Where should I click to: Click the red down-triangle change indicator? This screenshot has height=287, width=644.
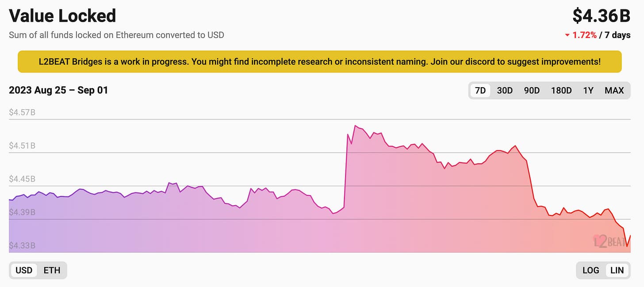(567, 36)
